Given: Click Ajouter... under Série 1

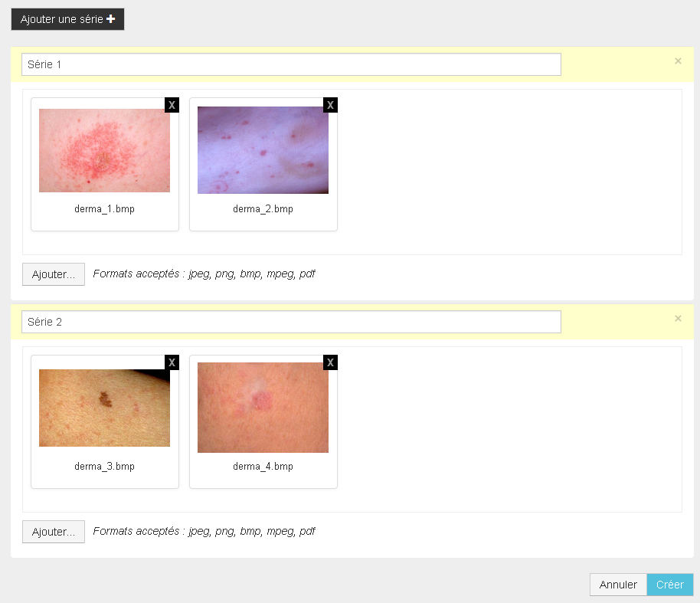Looking at the screenshot, I should [54, 274].
